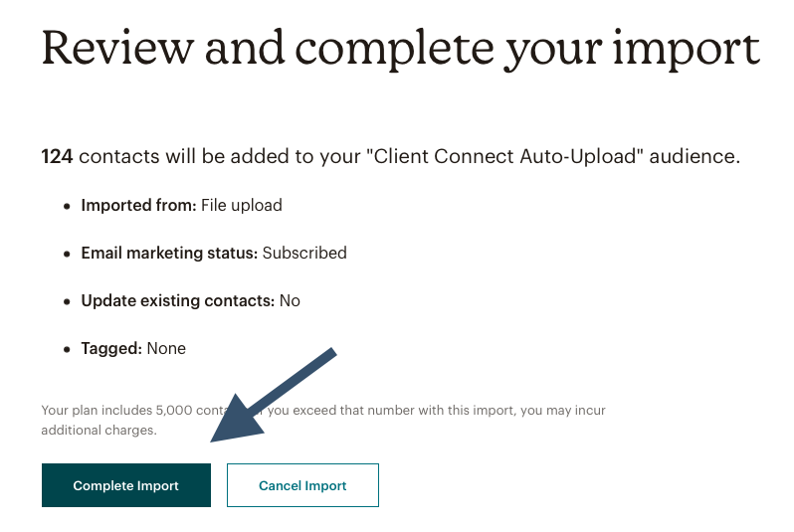Click the 'File upload' value text
794x532 pixels.
242,205
